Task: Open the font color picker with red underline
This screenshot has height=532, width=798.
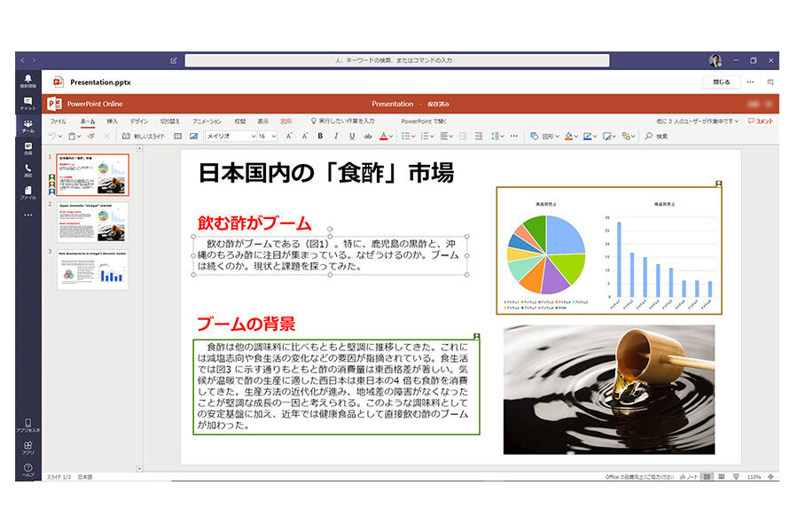Action: 386,137
